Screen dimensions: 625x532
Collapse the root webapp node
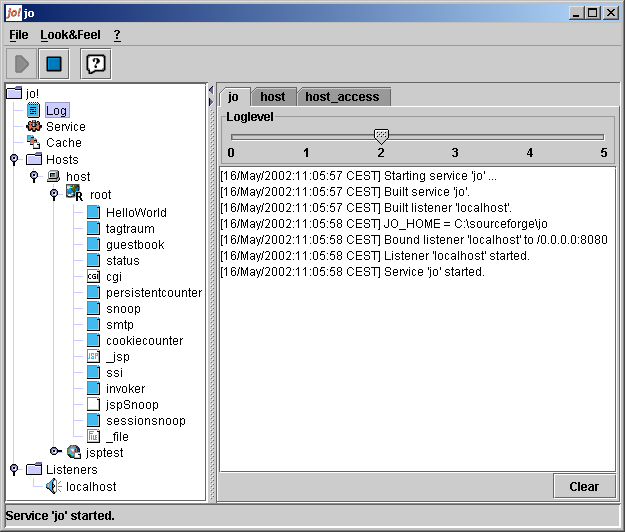click(x=54, y=194)
